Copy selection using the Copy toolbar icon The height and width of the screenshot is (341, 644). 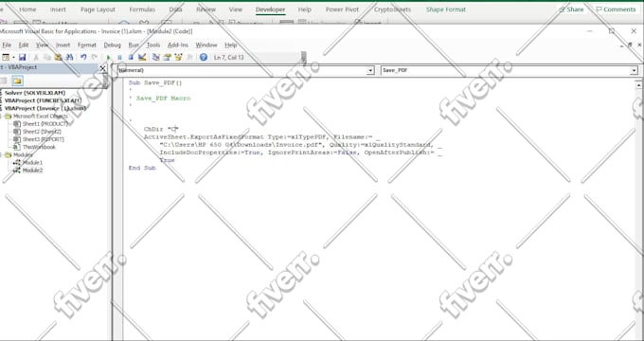(47, 57)
